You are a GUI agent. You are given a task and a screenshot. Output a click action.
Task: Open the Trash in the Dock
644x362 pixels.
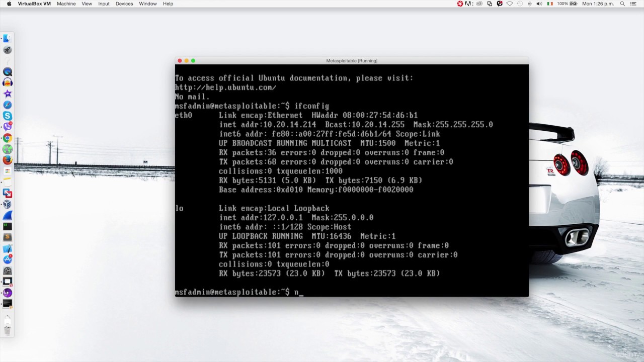[x=7, y=330]
